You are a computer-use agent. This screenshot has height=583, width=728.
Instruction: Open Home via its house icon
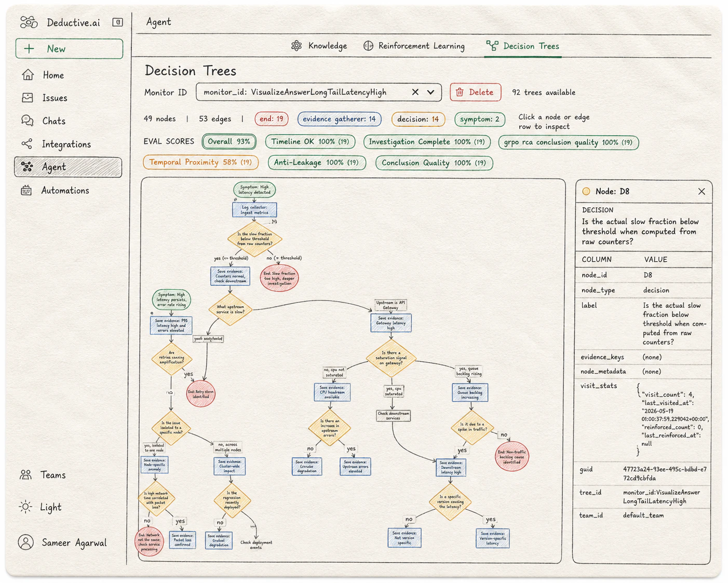point(28,75)
